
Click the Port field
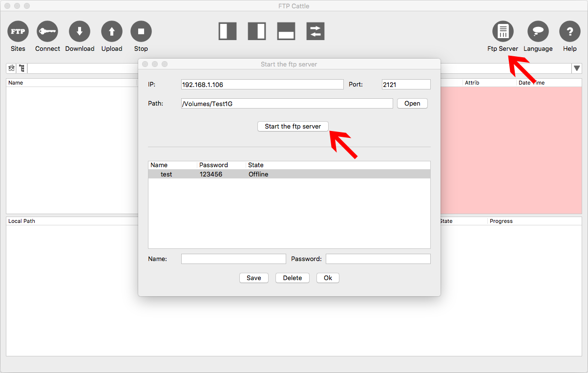(x=406, y=85)
